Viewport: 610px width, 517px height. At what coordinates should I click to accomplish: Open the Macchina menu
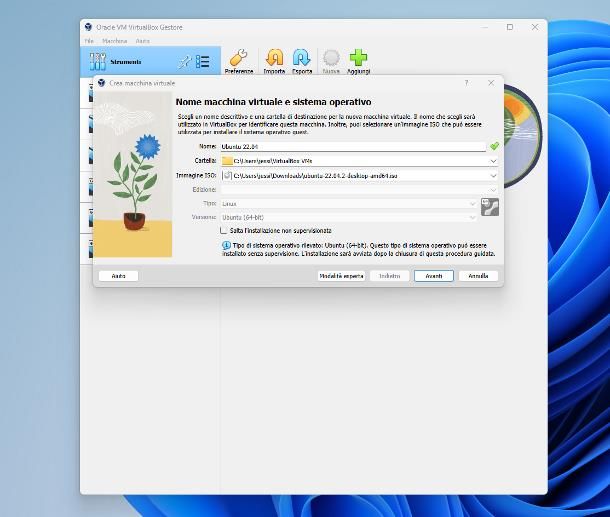coord(114,41)
